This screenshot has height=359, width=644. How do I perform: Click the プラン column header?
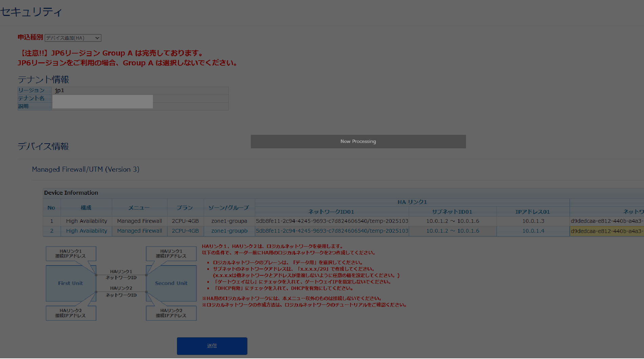pyautogui.click(x=185, y=208)
